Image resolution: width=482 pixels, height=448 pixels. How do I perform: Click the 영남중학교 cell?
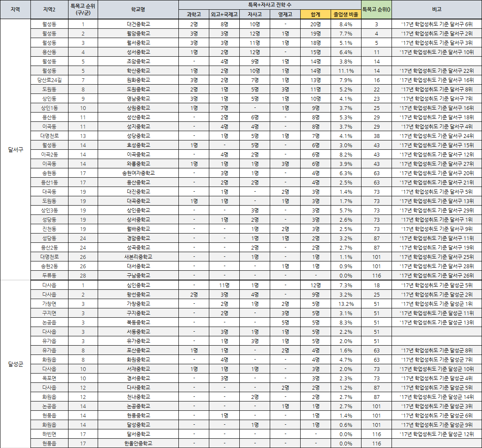point(138,99)
